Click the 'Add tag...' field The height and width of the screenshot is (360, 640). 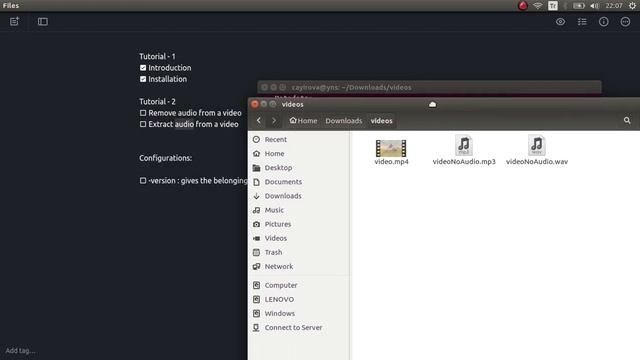coord(20,351)
